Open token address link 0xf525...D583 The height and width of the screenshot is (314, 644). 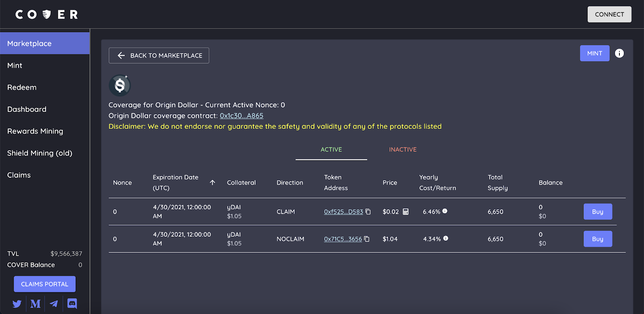pyautogui.click(x=343, y=212)
